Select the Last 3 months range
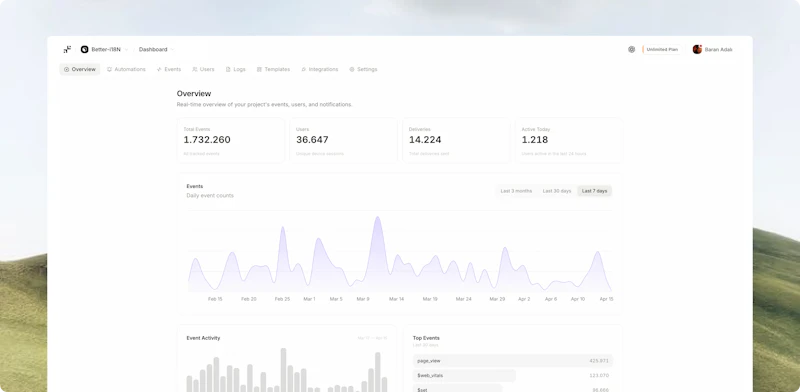Screen dimensions: 800x392 516,191
